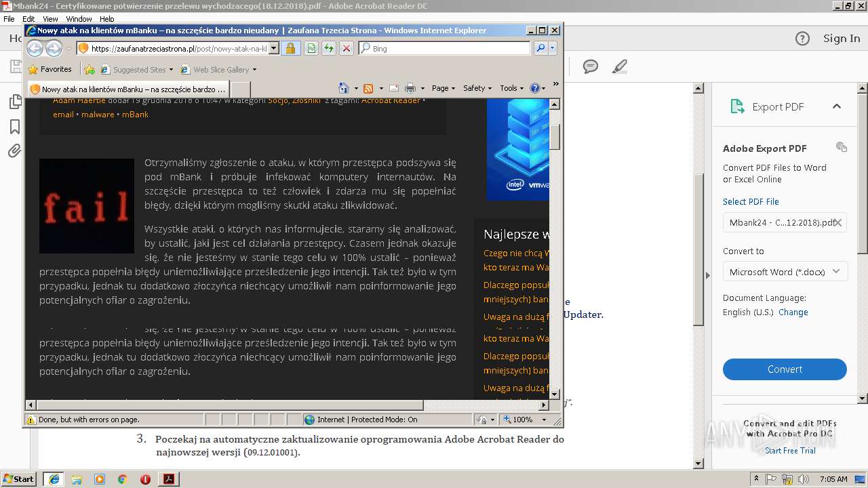Open Page Thumbnails in Acrobat left pane

coord(14,102)
